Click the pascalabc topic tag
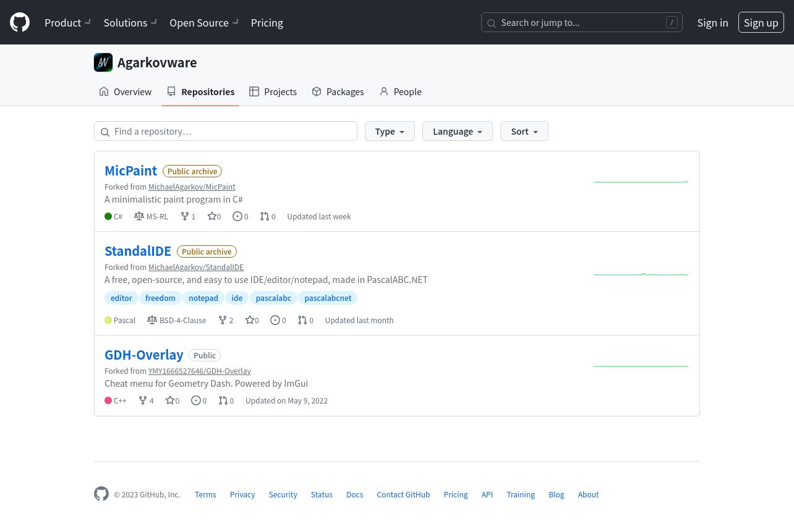The width and height of the screenshot is (794, 532). pos(273,298)
